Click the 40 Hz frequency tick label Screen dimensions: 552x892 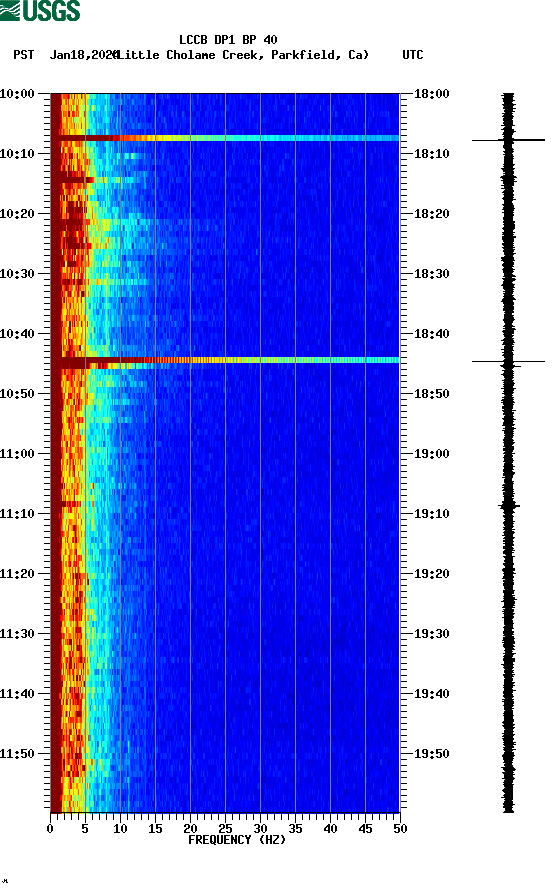pos(330,829)
